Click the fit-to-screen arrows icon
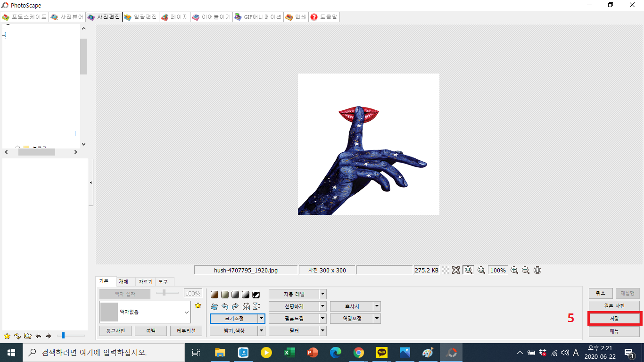 point(456,270)
